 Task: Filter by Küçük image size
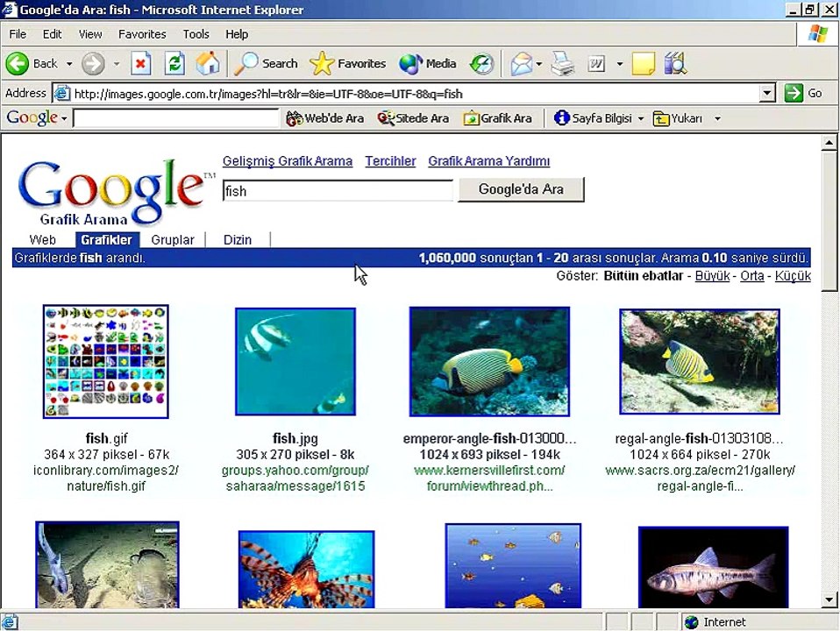793,276
